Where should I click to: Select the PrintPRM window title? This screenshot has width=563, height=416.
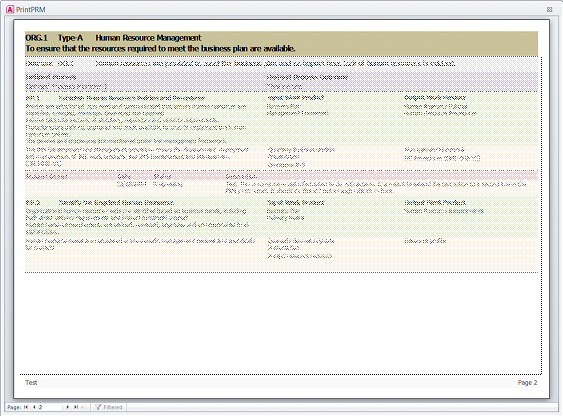click(x=31, y=10)
